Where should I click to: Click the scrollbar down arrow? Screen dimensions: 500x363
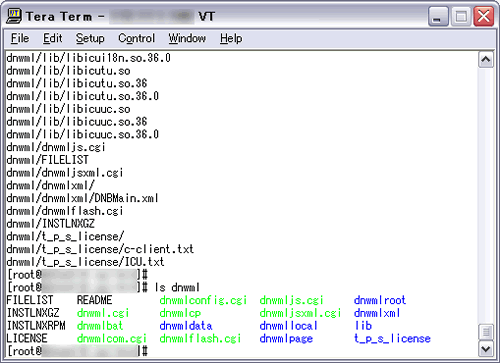click(486, 349)
